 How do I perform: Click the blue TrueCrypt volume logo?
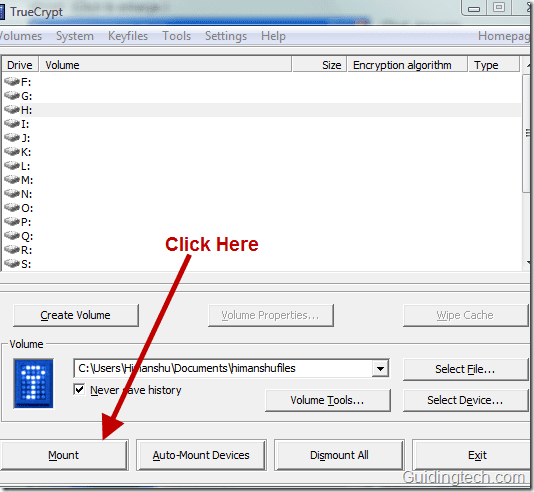33,383
